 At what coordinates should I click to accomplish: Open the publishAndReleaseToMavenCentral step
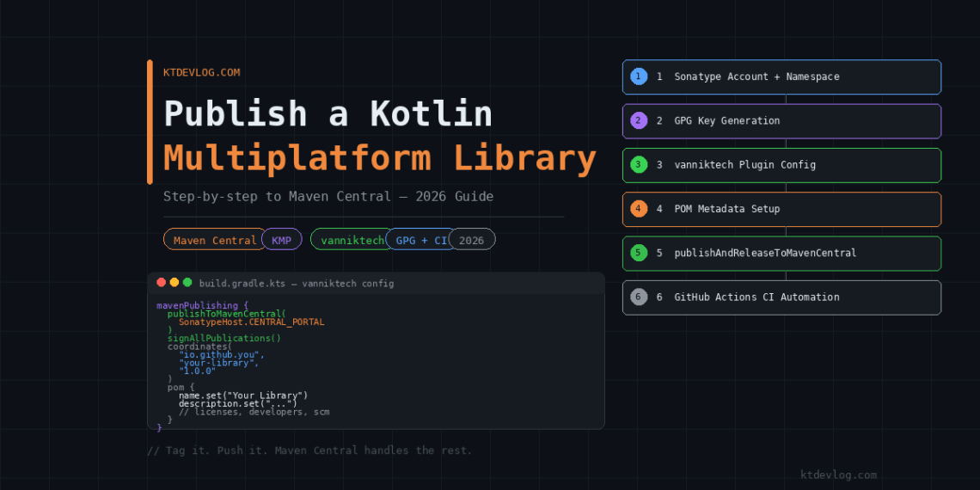[x=782, y=253]
